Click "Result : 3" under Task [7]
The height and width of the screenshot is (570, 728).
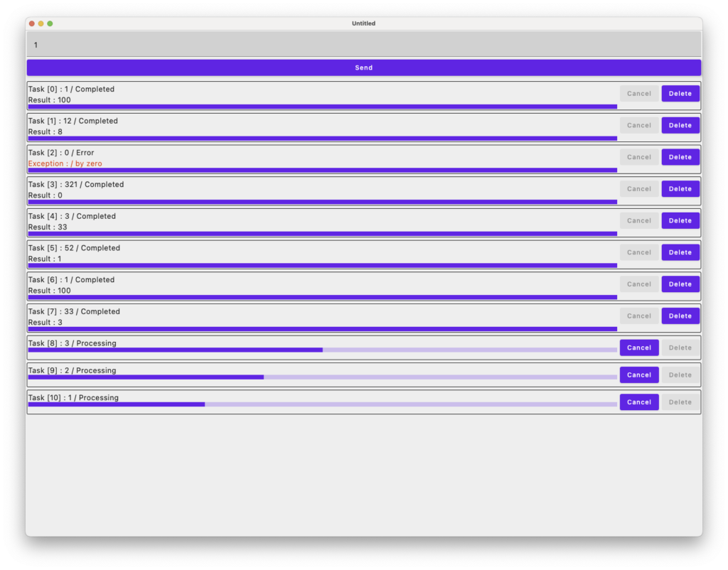(45, 323)
